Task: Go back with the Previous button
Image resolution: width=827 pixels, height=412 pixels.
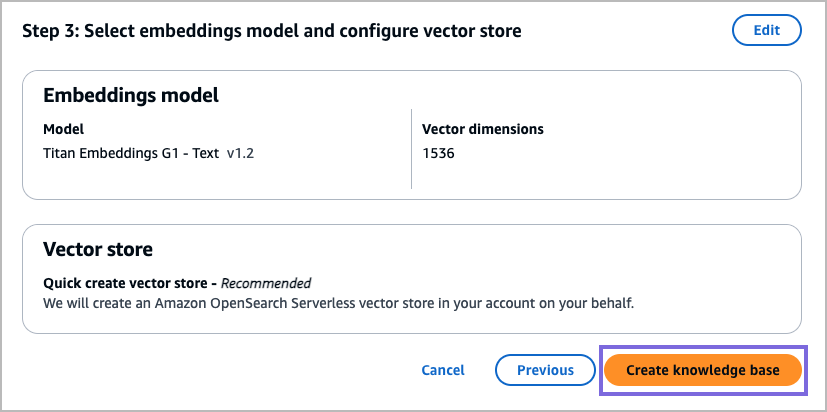Action: pos(545,370)
